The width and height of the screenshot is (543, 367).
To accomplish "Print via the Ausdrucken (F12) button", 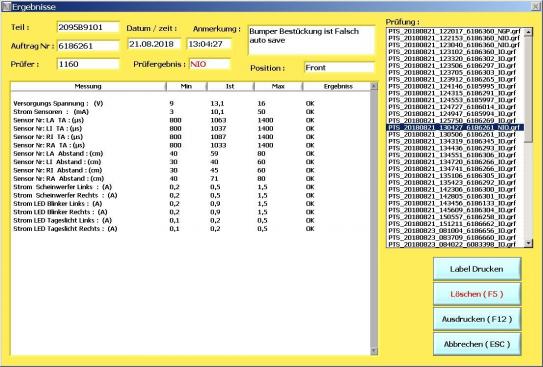I will (x=477, y=319).
